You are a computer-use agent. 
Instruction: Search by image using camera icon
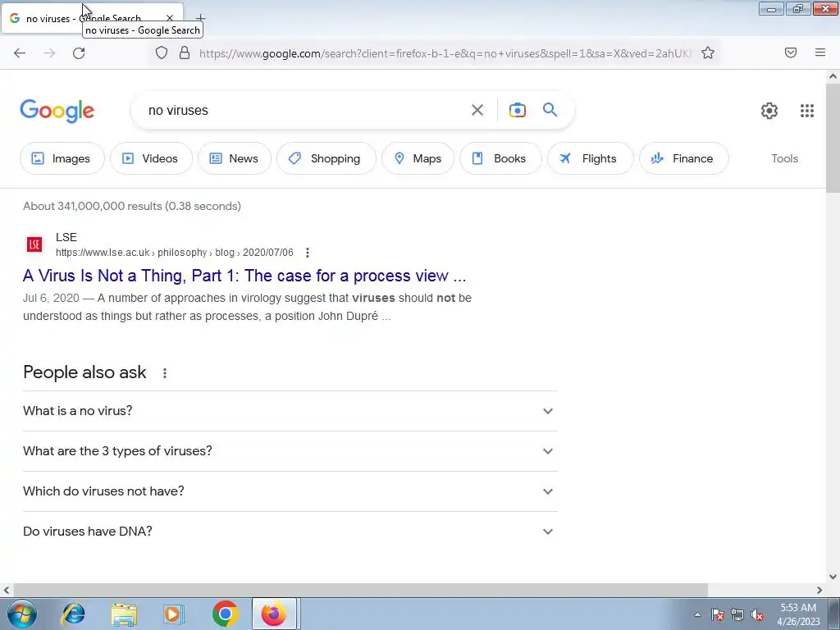tap(517, 111)
